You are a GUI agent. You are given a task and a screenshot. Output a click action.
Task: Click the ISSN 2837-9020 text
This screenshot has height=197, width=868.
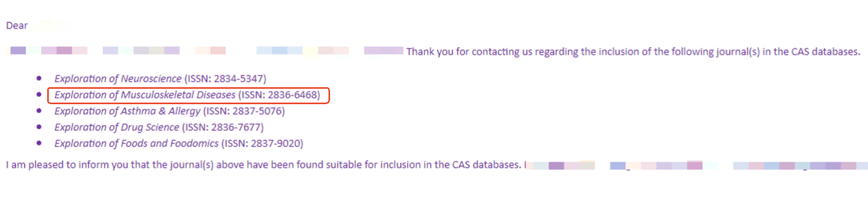[262, 144]
